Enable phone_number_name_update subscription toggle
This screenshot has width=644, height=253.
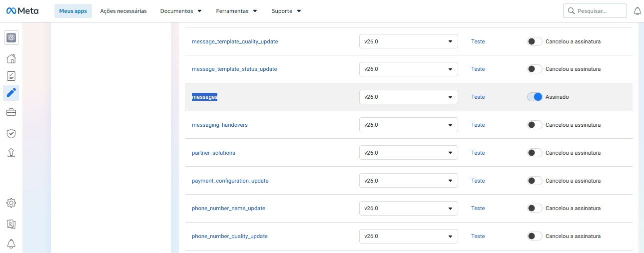coord(535,208)
